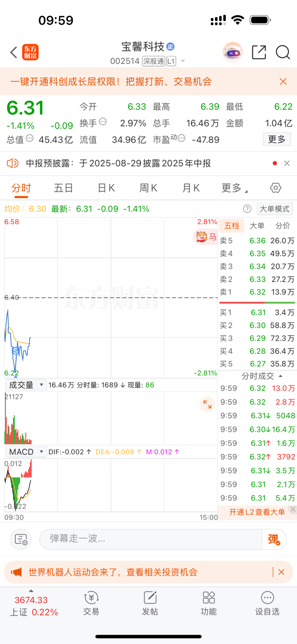Open the MACD indicator dropdown
This screenshot has width=297, height=644.
click(26, 452)
